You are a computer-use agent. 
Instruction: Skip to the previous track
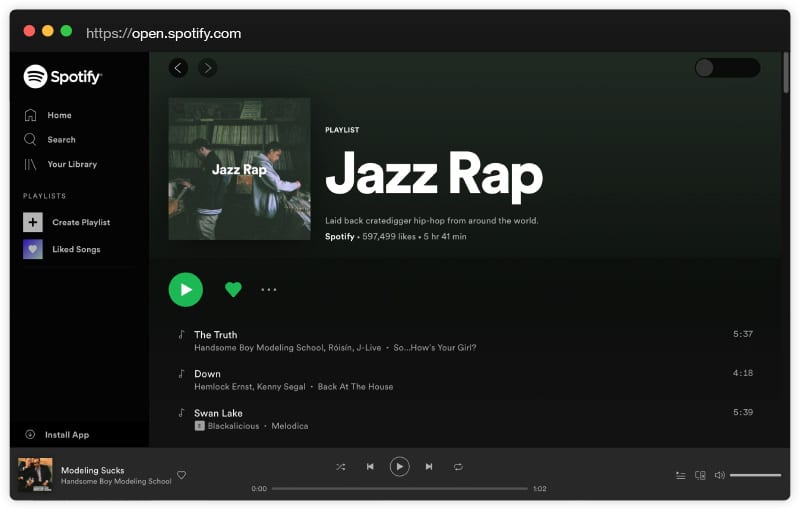(370, 467)
